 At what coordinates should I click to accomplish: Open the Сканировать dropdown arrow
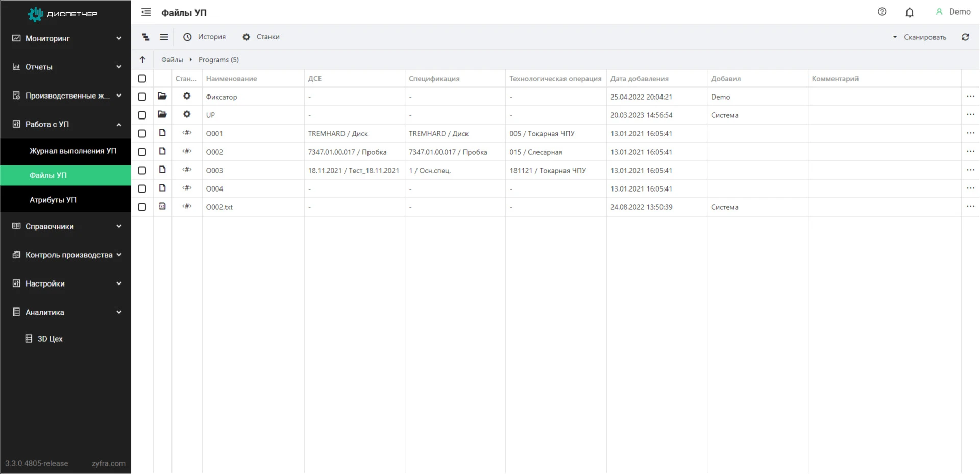[894, 37]
